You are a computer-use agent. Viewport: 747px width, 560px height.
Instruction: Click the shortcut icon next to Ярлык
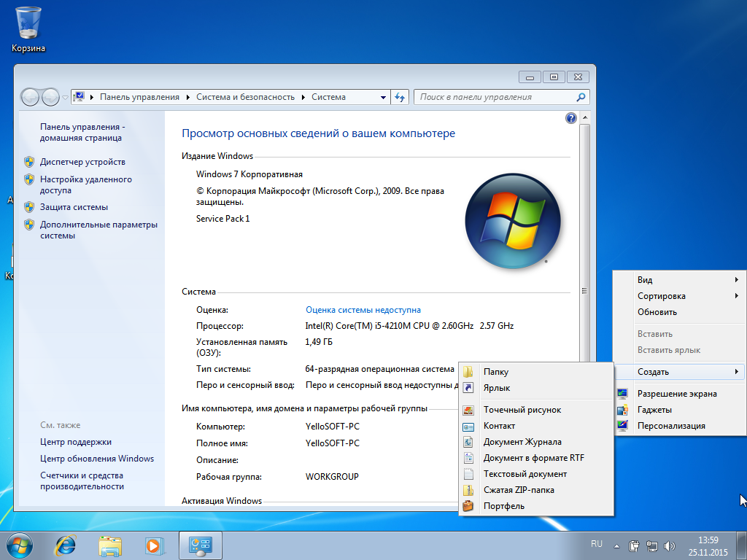pyautogui.click(x=468, y=388)
